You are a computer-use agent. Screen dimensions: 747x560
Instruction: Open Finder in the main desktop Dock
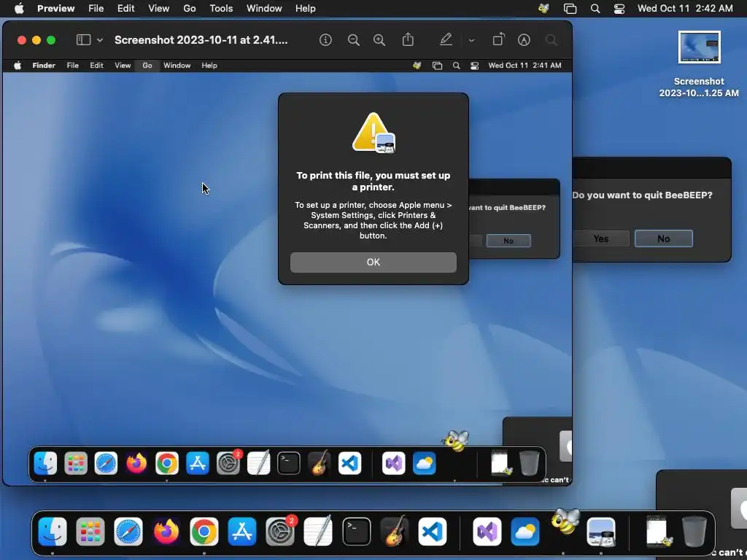(x=53, y=532)
